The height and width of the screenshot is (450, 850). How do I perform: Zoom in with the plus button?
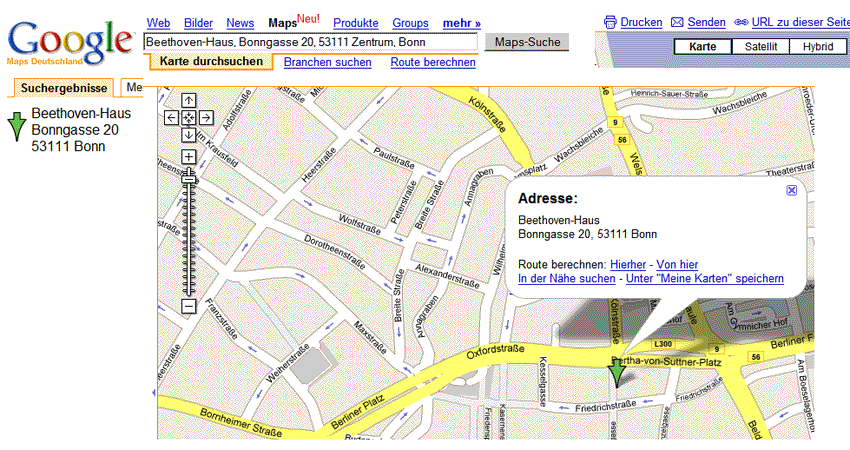point(189,157)
